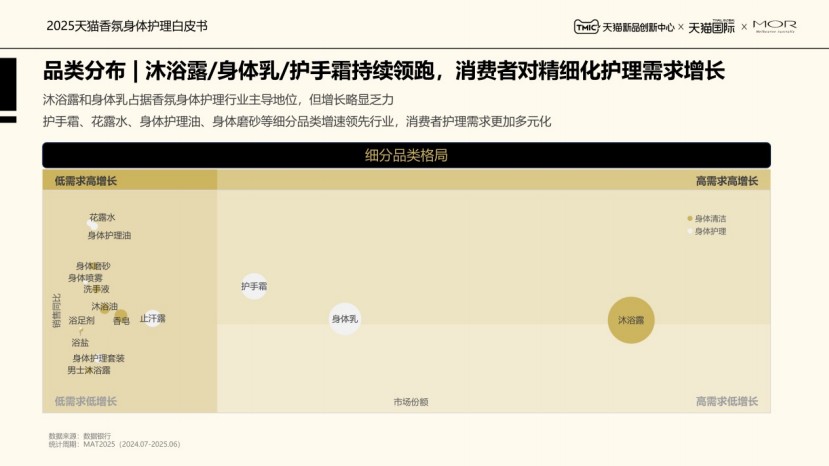Click the MAT2025 statistics period footnote
This screenshot has height=466, width=829.
tap(114, 444)
